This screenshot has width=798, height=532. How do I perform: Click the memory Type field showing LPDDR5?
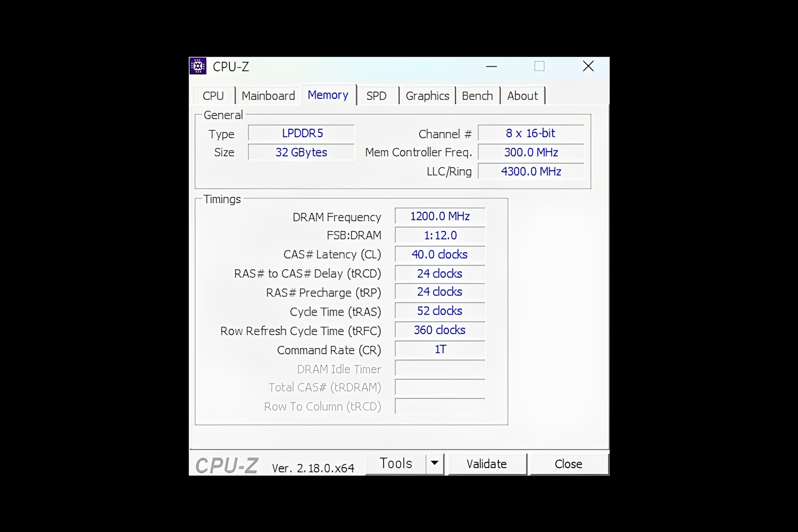(301, 133)
